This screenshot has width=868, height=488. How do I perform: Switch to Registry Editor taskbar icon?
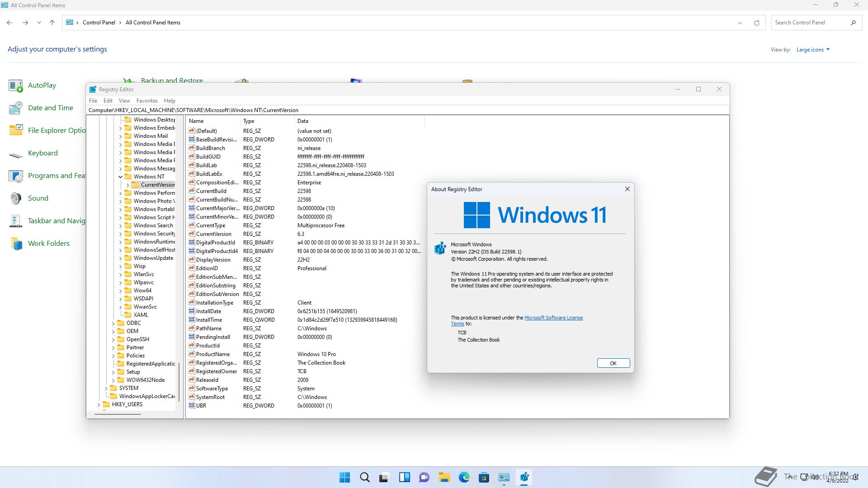coord(524,477)
